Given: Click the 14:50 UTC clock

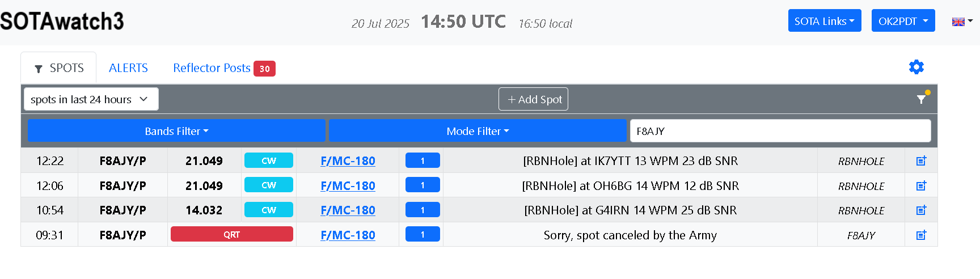Looking at the screenshot, I should coord(463,22).
